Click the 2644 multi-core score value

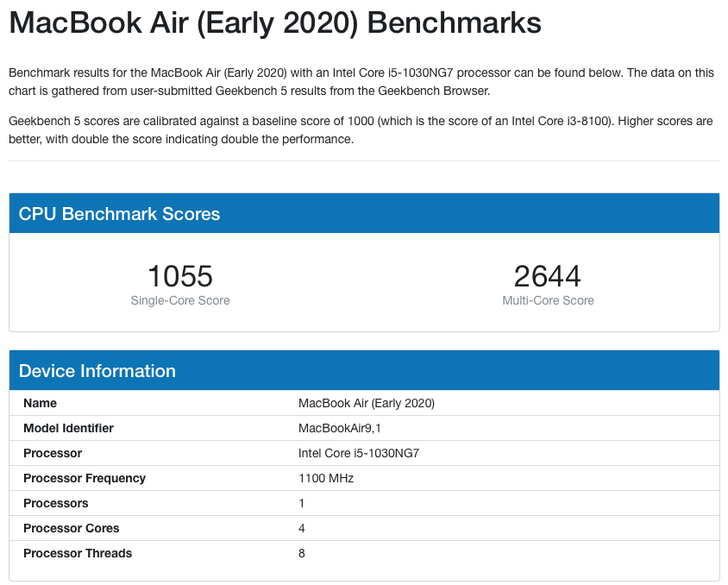coord(548,276)
